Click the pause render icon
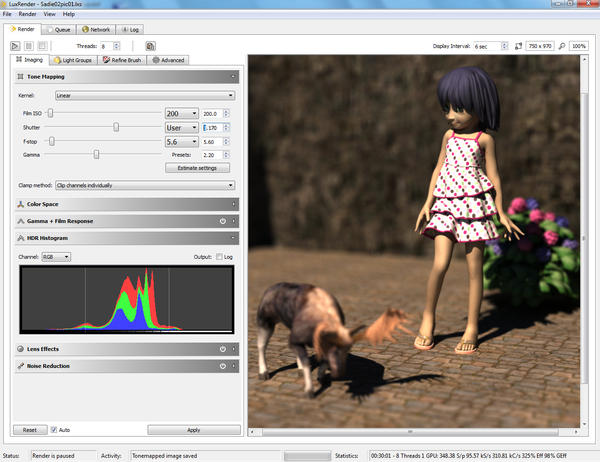Screen dimensions: 600x462 (29, 46)
